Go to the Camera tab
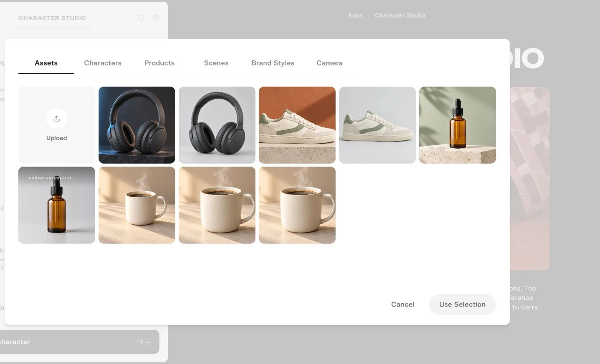 point(330,63)
